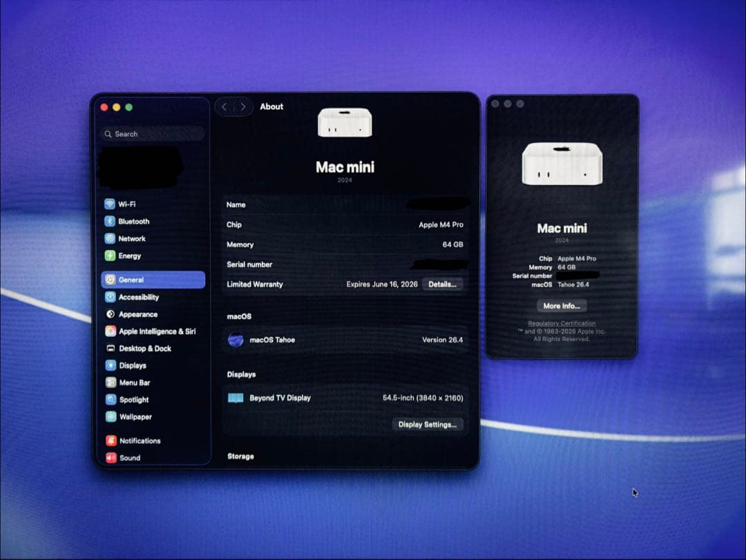Viewport: 746px width, 560px height.
Task: Open the Regulatory Certification link
Action: pyautogui.click(x=562, y=324)
